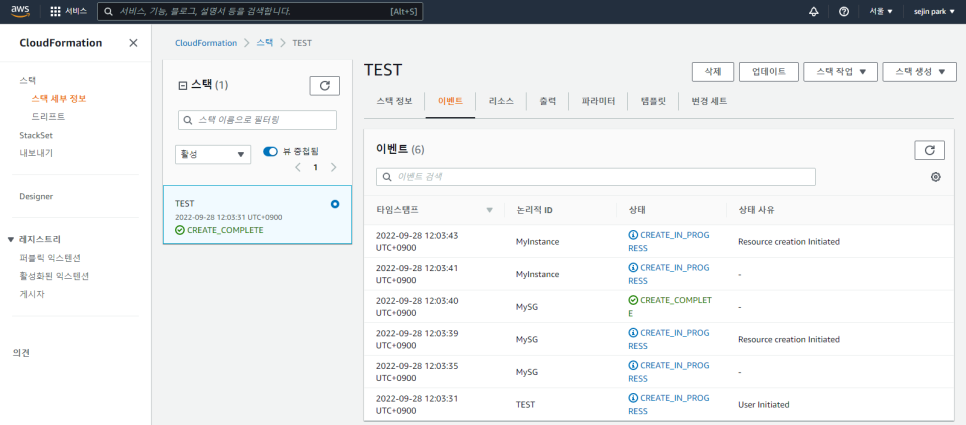The image size is (966, 425).
Task: Open the stack actions dropdown
Action: coord(842,71)
